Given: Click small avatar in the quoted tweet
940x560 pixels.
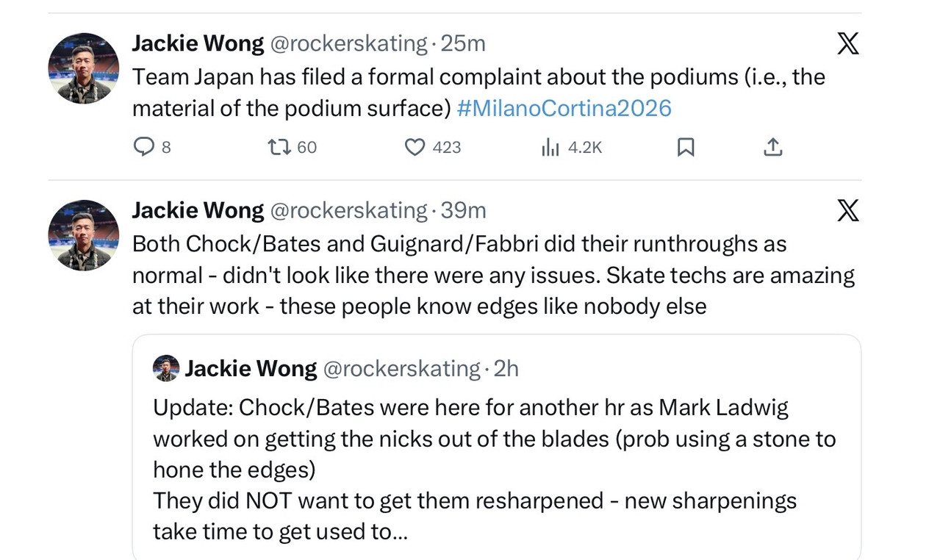Looking at the screenshot, I should (x=166, y=368).
